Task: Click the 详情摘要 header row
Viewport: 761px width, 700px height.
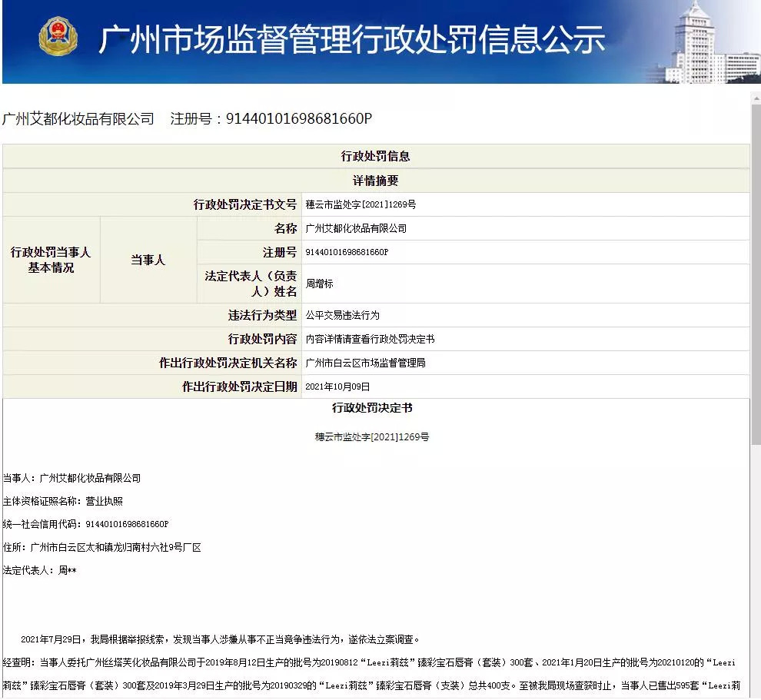Action: pos(376,181)
